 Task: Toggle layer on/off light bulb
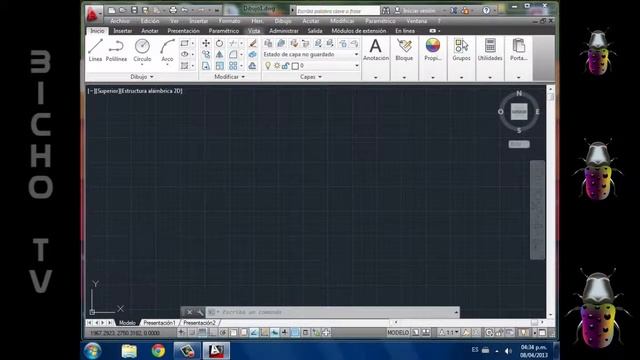click(268, 66)
